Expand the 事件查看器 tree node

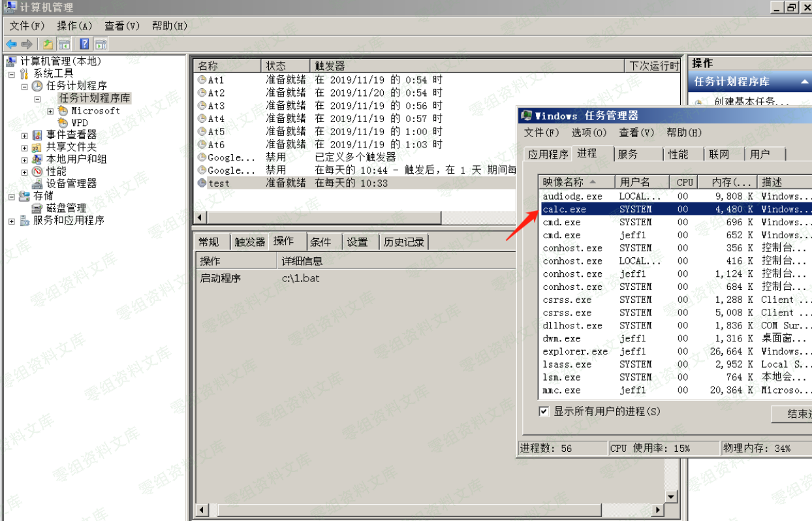pyautogui.click(x=25, y=135)
